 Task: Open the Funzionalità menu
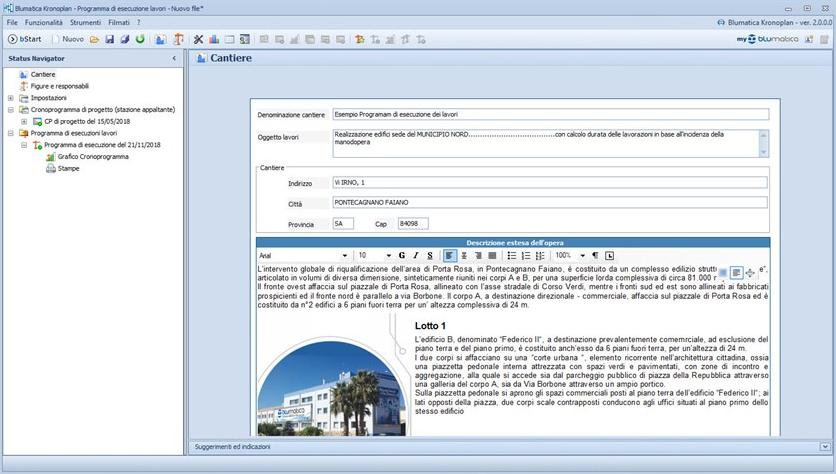44,22
